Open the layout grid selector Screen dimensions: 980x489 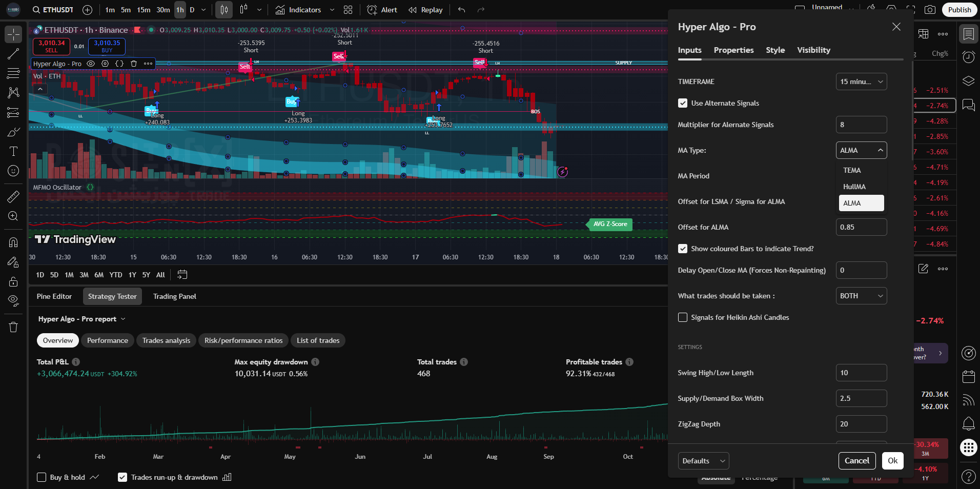click(348, 10)
